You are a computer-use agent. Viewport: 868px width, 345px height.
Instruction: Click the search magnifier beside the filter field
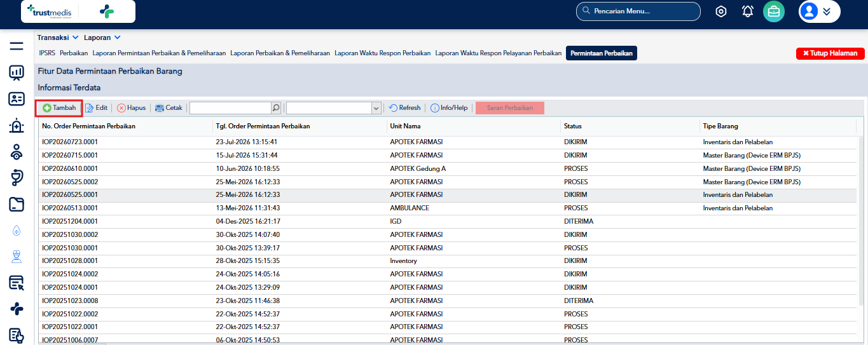(x=276, y=108)
